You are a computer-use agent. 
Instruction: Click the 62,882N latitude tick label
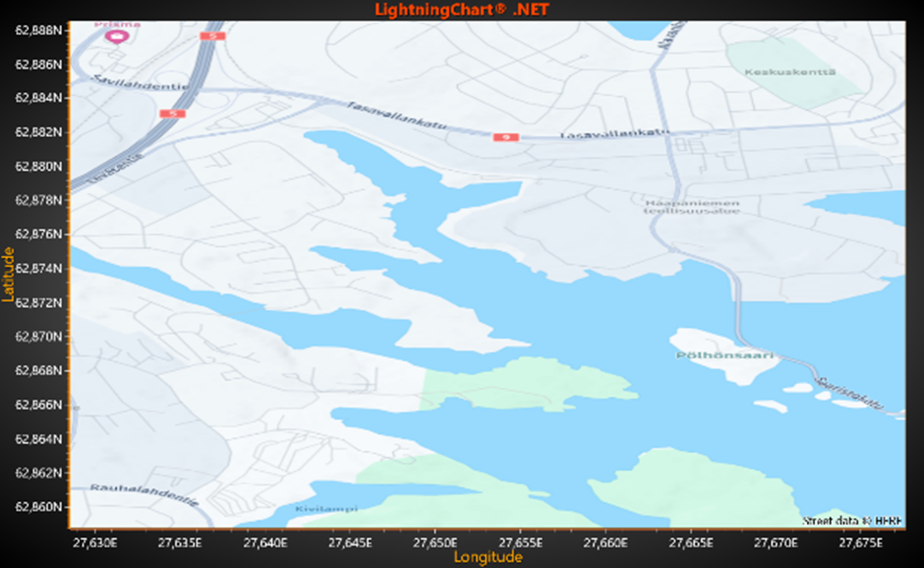39,132
